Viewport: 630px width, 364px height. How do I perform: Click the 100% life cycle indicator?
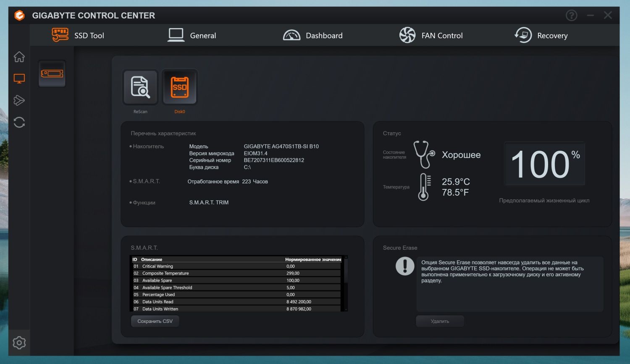tap(545, 164)
